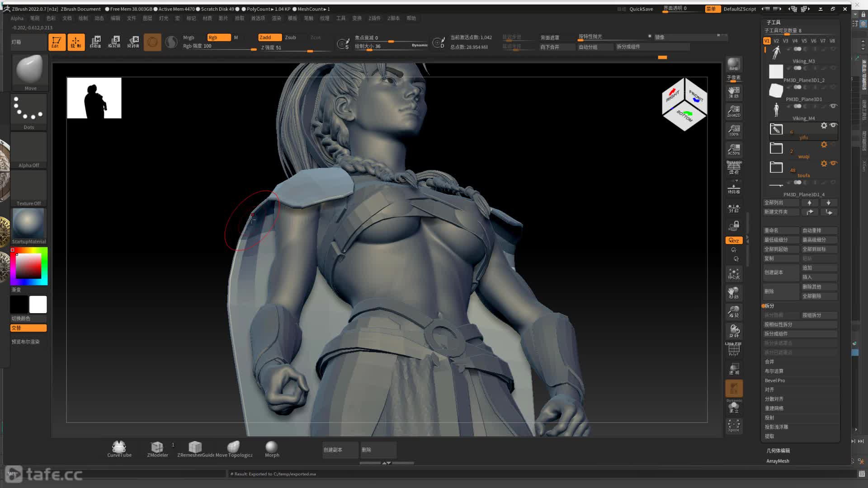This screenshot has height=488, width=868.
Task: Select the CurveTube brush
Action: [x=119, y=449]
